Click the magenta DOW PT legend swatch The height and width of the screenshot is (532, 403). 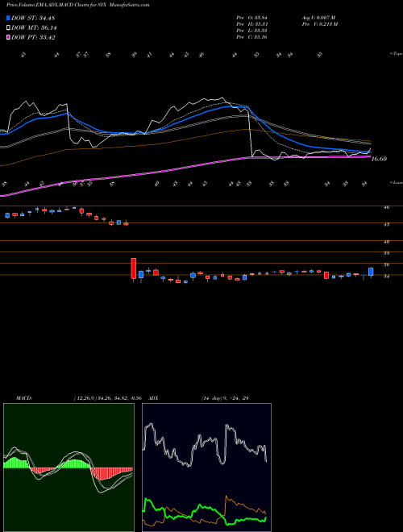tap(8, 37)
